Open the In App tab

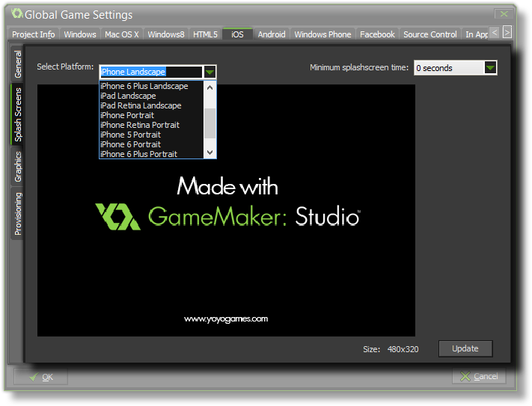pos(476,34)
